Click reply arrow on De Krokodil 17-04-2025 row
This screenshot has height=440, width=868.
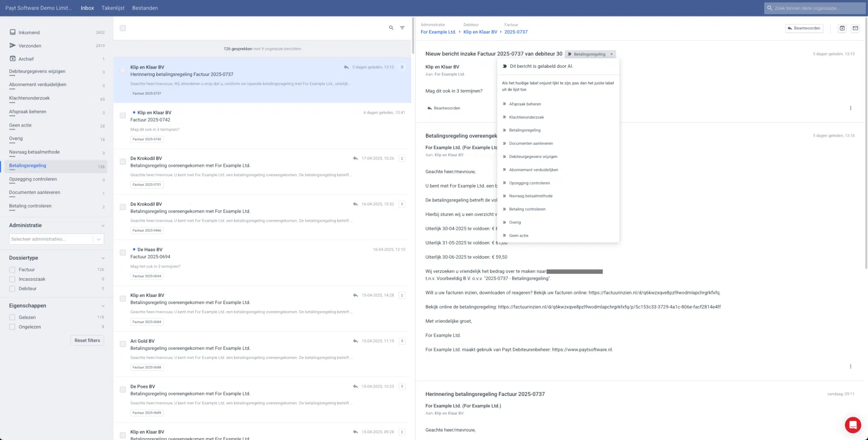coord(355,158)
